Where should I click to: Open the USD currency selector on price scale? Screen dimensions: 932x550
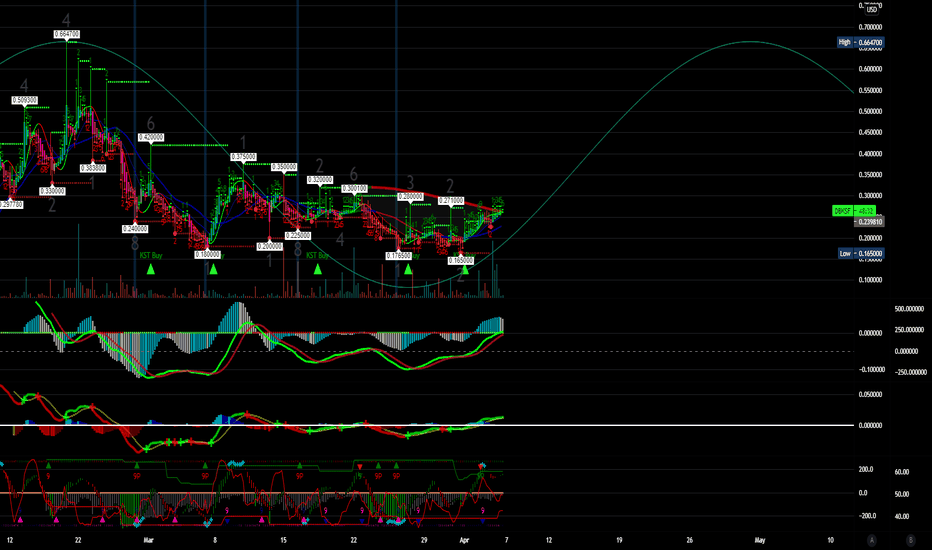point(871,10)
